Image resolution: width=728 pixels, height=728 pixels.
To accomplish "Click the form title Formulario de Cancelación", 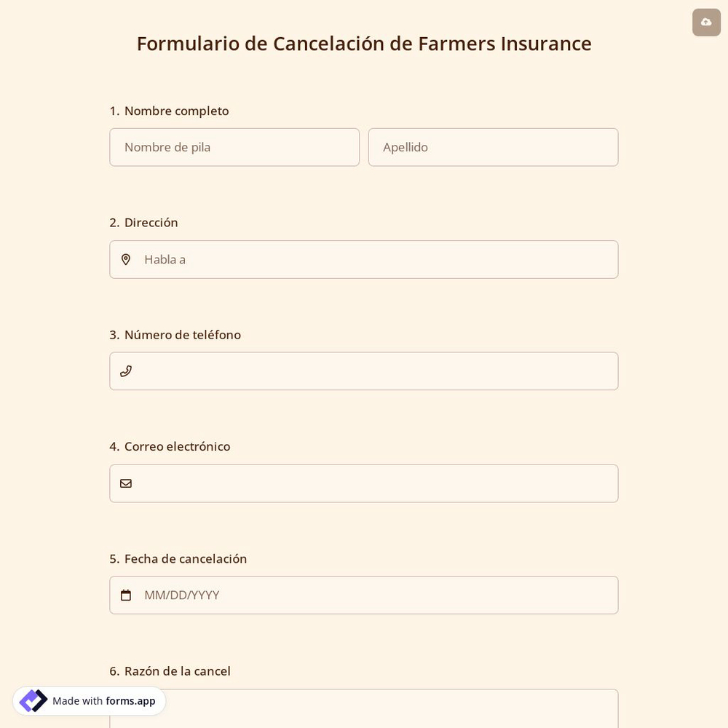I will click(x=364, y=44).
